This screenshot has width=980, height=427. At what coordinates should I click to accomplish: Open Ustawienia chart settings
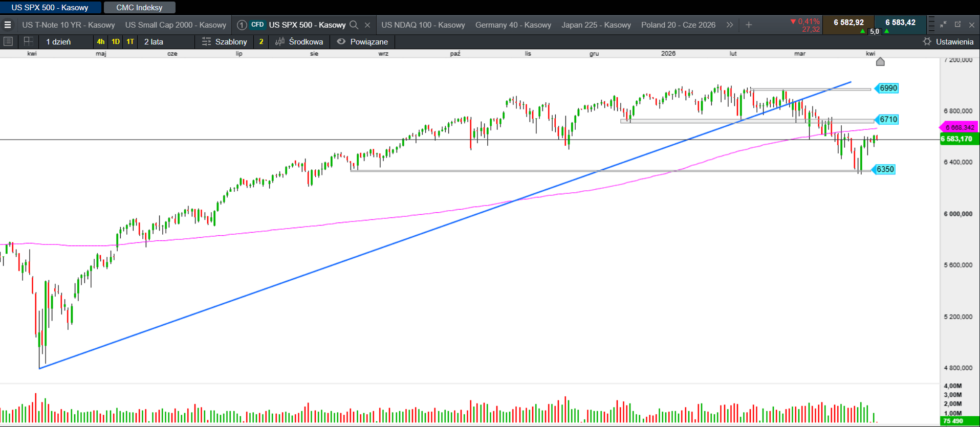(x=948, y=41)
